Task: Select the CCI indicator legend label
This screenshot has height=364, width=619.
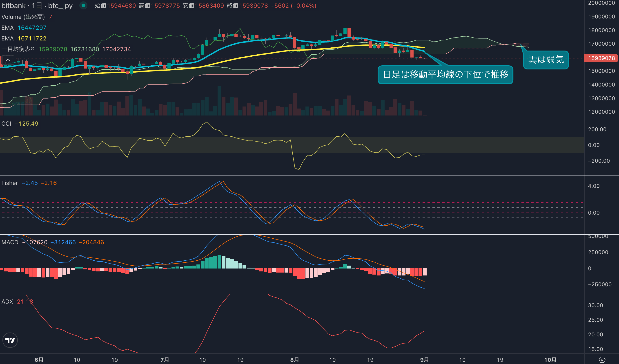Action: pyautogui.click(x=6, y=124)
